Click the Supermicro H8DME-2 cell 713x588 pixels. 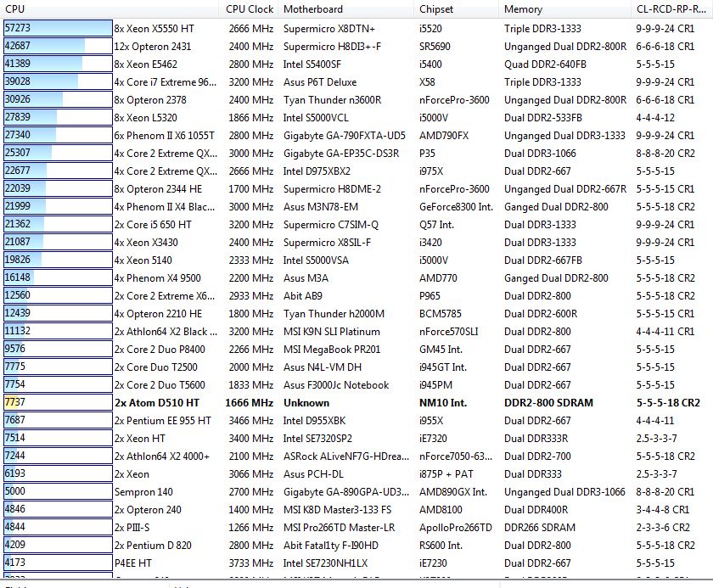coord(332,189)
